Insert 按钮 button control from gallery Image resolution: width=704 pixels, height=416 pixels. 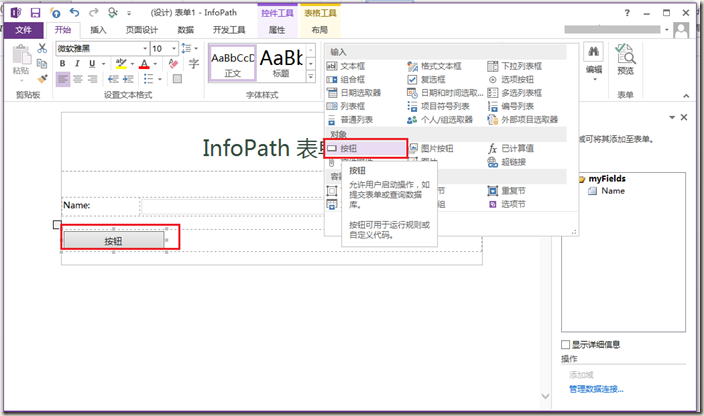pos(365,149)
